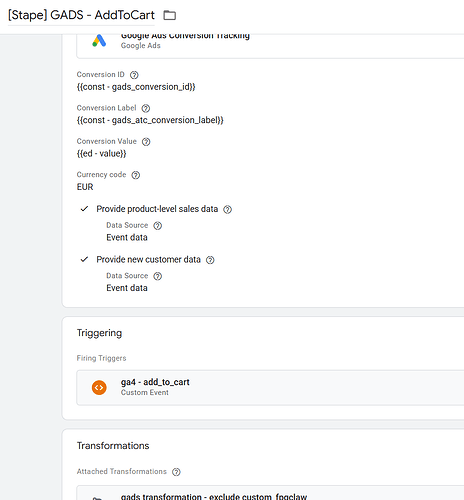Edit the tag name [Stape] GADS - AddToCart
Viewport: 464px width, 500px height.
(81, 15)
